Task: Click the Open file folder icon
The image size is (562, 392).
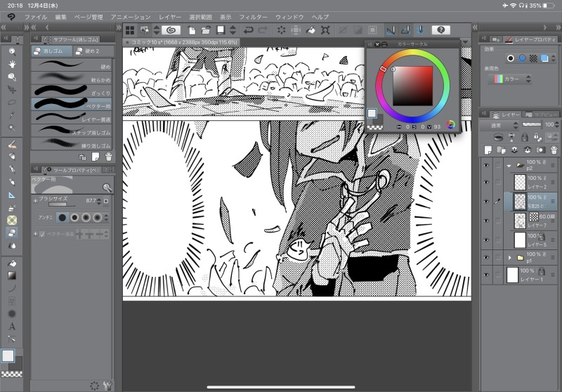Action: pos(206,30)
